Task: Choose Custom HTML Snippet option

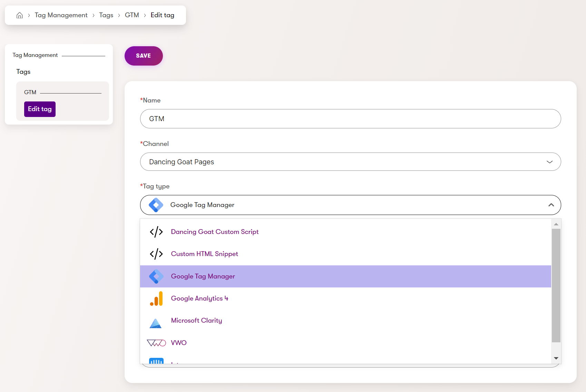Action: pyautogui.click(x=345, y=254)
